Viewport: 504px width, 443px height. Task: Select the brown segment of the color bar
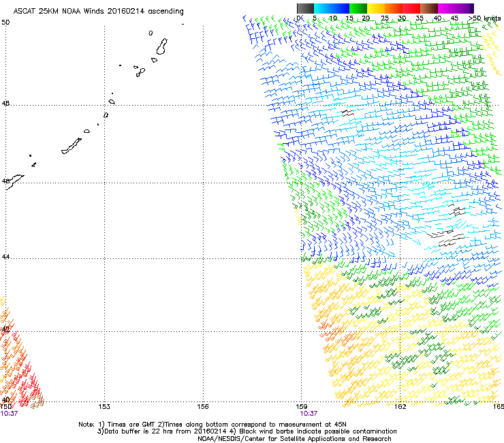[429, 8]
